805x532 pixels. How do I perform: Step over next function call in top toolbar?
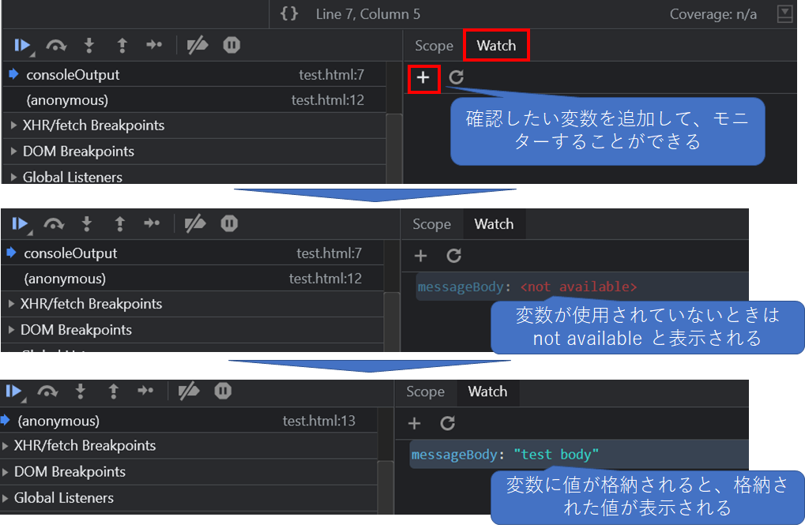(56, 46)
